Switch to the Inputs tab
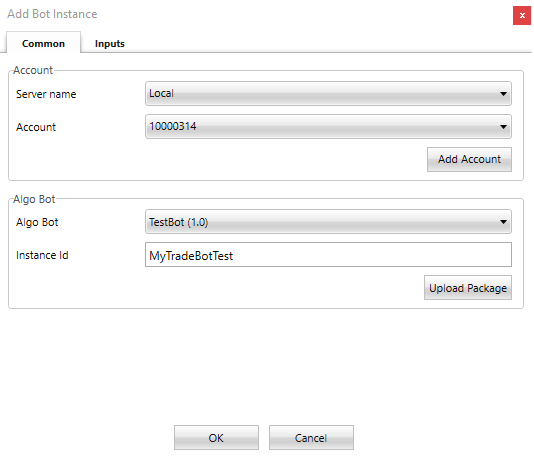This screenshot has height=462, width=534. 110,44
